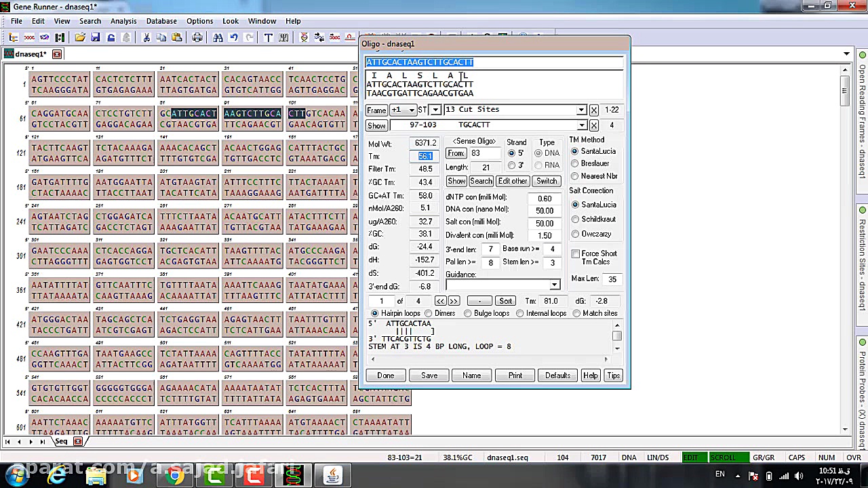The height and width of the screenshot is (488, 868).
Task: Open the ST dropdown arrow
Action: click(436, 110)
